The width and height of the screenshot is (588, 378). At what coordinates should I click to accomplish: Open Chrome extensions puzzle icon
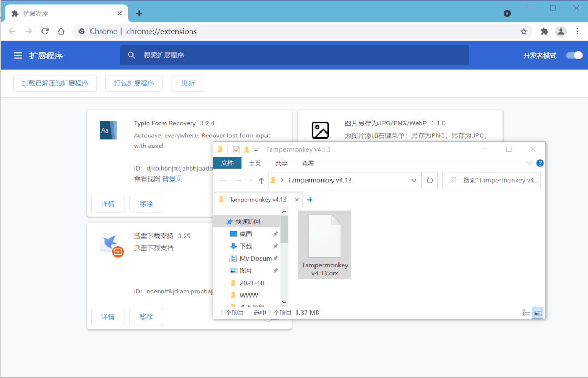pos(544,32)
